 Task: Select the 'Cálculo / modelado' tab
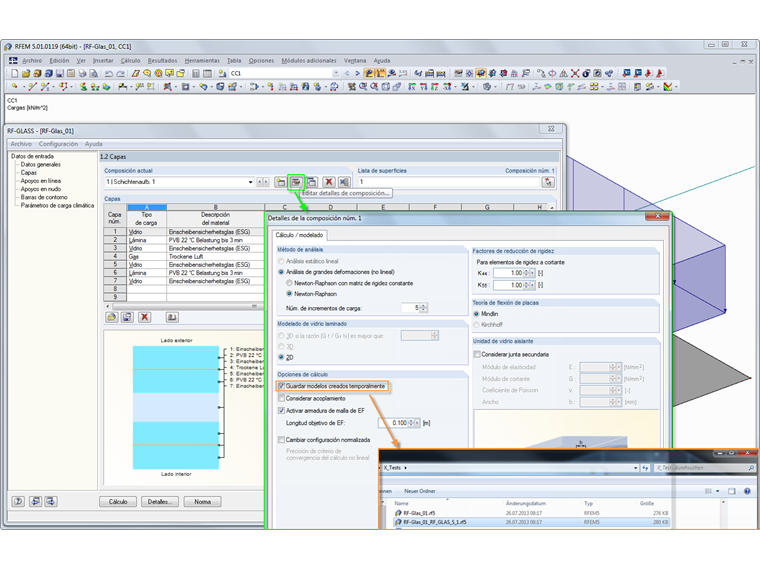click(x=299, y=235)
